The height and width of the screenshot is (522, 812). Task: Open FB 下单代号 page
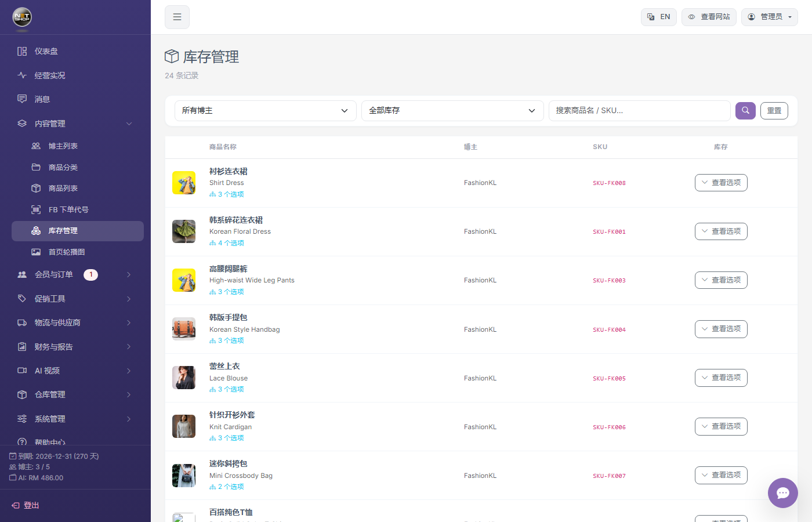point(78,209)
